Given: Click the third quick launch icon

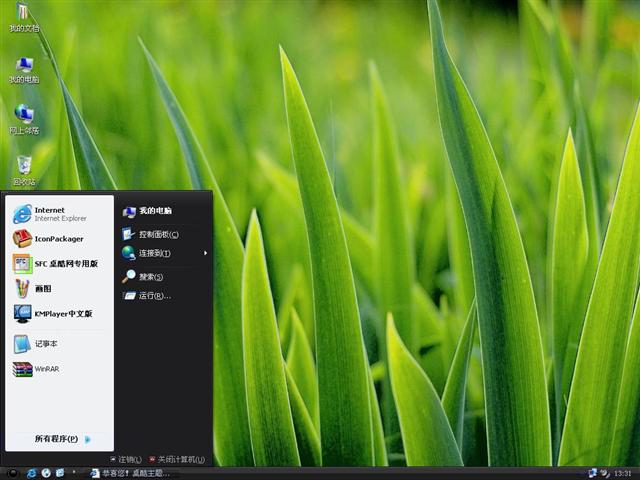Looking at the screenshot, I should pos(60,473).
